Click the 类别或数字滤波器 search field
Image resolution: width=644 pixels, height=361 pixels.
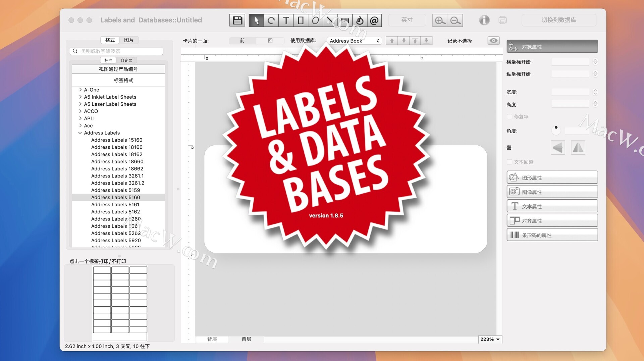click(116, 51)
